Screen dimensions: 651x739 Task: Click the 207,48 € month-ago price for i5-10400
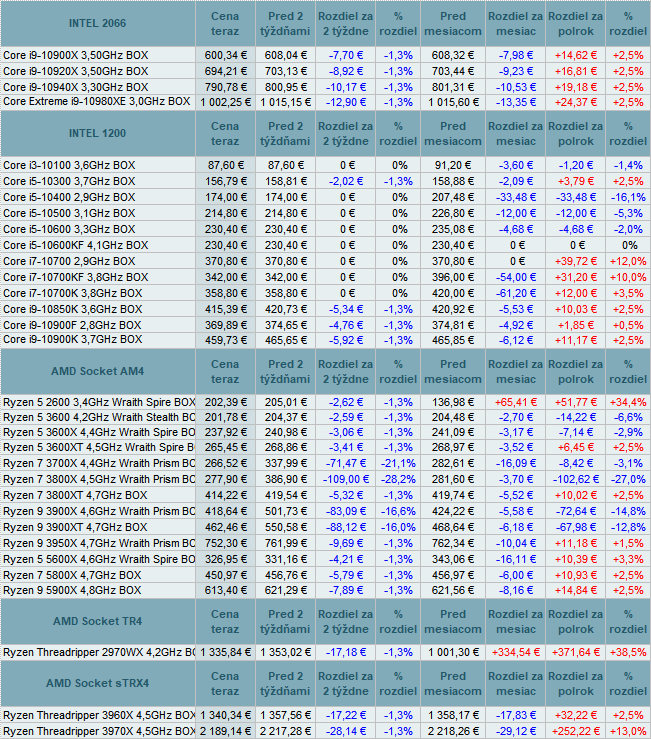coord(453,197)
